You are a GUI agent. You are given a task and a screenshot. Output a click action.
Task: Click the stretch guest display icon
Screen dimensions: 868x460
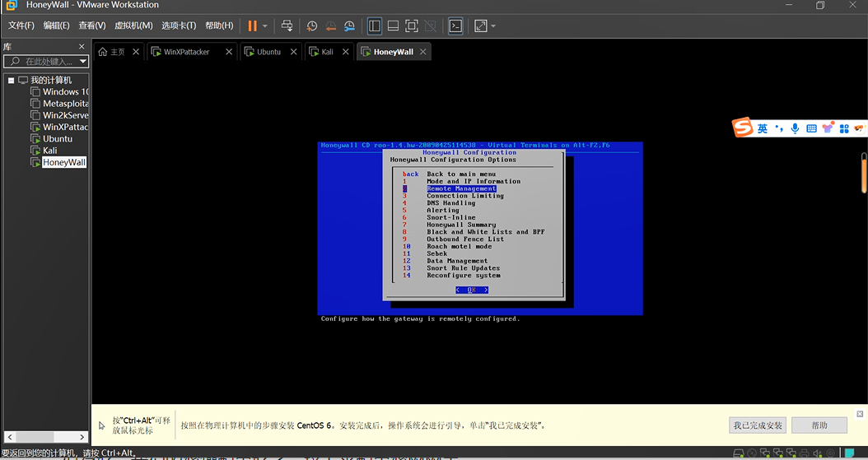point(480,26)
